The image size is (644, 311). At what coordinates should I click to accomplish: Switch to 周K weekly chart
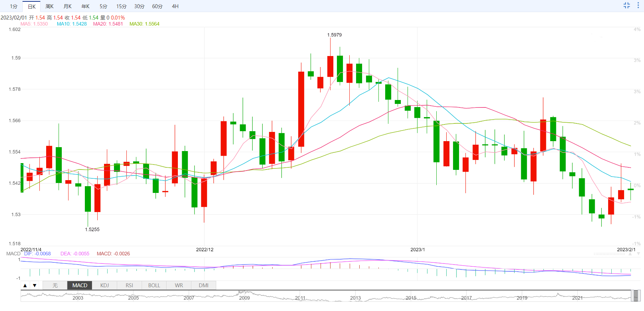[x=49, y=6]
